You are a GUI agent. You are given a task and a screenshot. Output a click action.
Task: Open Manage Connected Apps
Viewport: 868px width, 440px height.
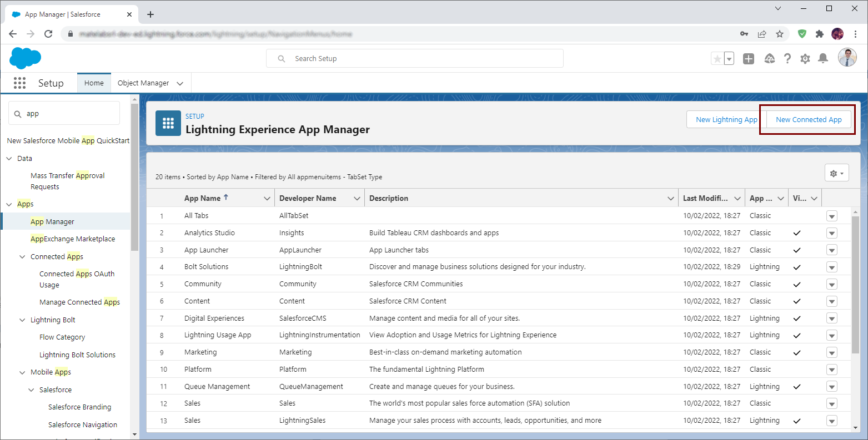pyautogui.click(x=80, y=302)
